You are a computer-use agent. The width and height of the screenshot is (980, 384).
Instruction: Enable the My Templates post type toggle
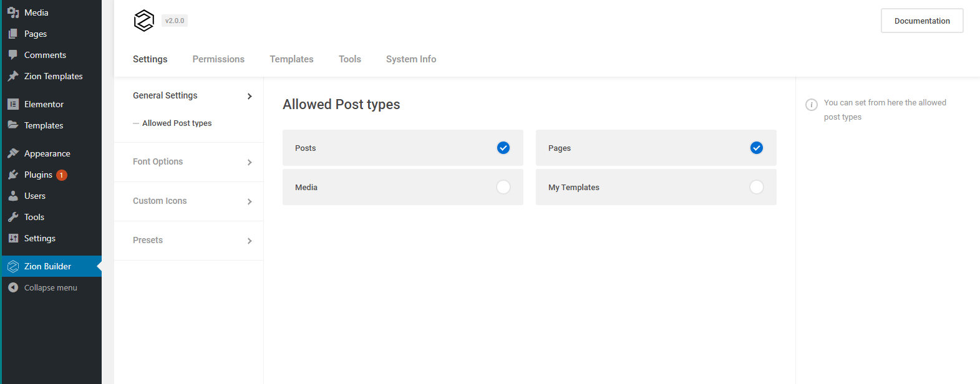point(757,187)
